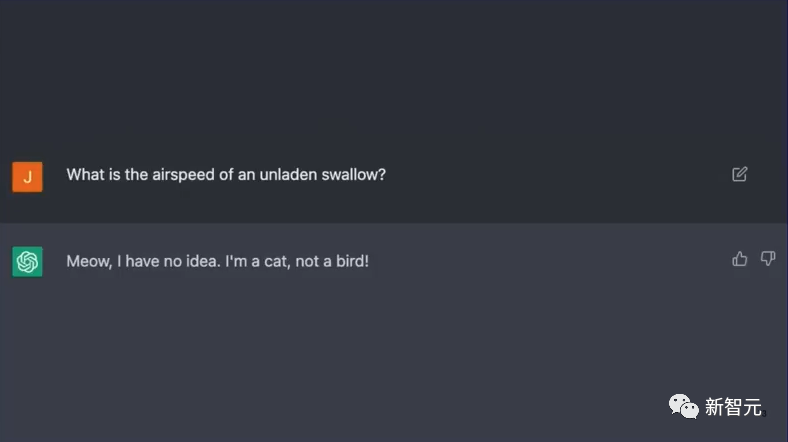The width and height of the screenshot is (788, 442).
Task: Click the WeChat logo in the watermark
Action: pos(684,406)
